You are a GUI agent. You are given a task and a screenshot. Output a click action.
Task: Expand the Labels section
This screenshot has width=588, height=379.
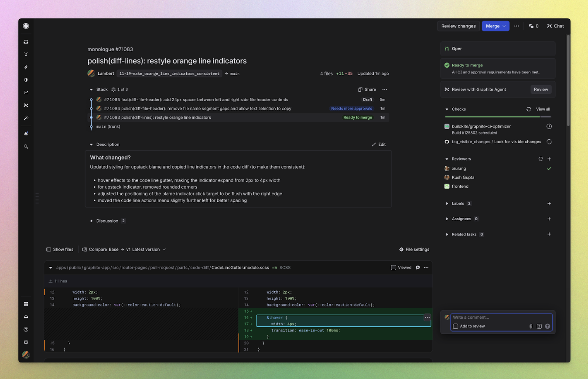pos(446,203)
